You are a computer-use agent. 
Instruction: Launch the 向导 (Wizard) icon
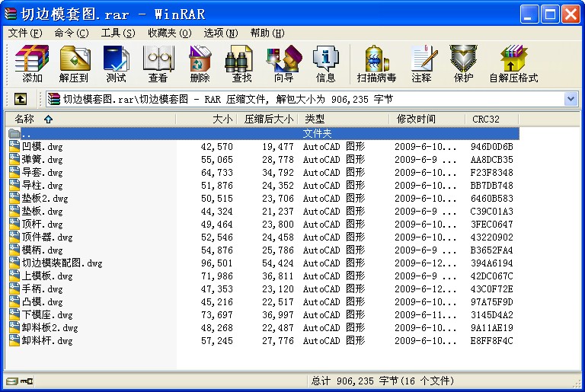pyautogui.click(x=284, y=63)
